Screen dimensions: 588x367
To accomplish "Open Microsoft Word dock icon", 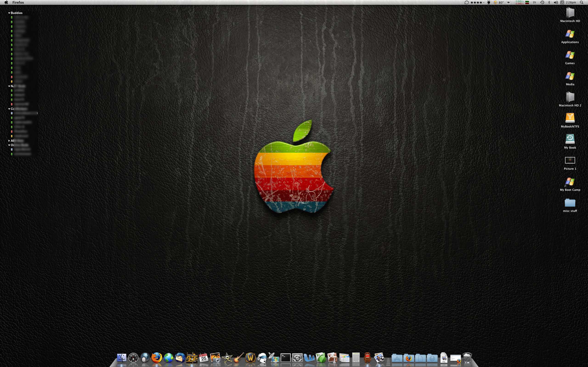I will 309,358.
